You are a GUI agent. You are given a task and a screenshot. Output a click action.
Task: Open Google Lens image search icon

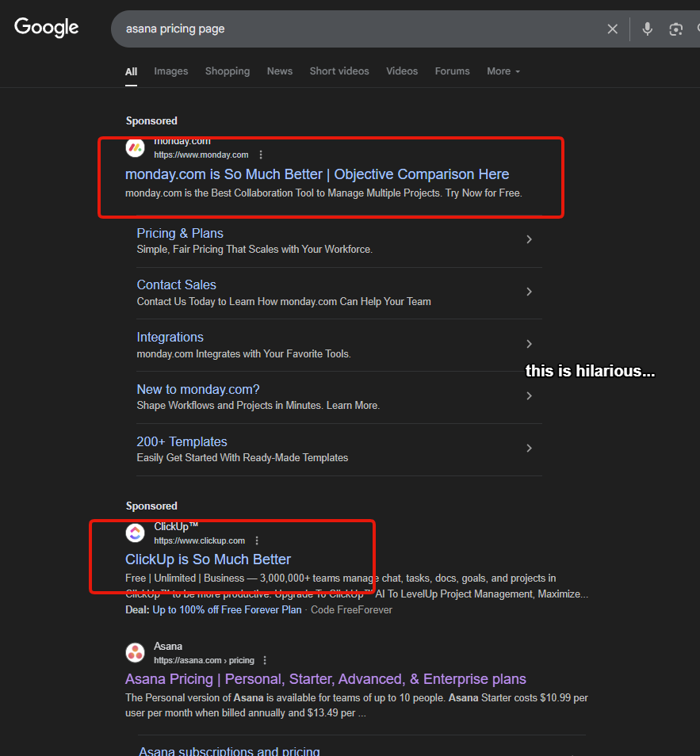pyautogui.click(x=675, y=29)
